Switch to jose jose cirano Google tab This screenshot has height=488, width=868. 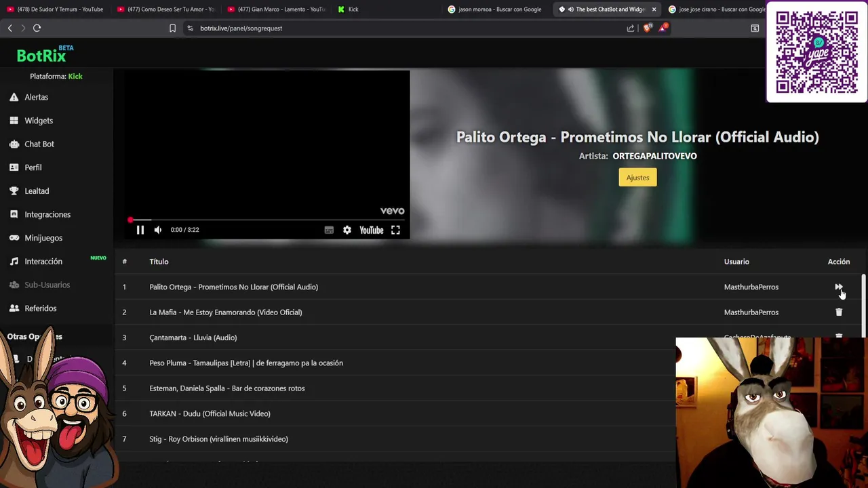coord(717,9)
